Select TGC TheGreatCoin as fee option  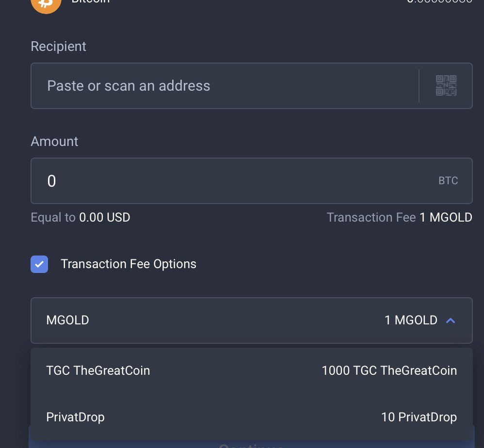click(252, 370)
